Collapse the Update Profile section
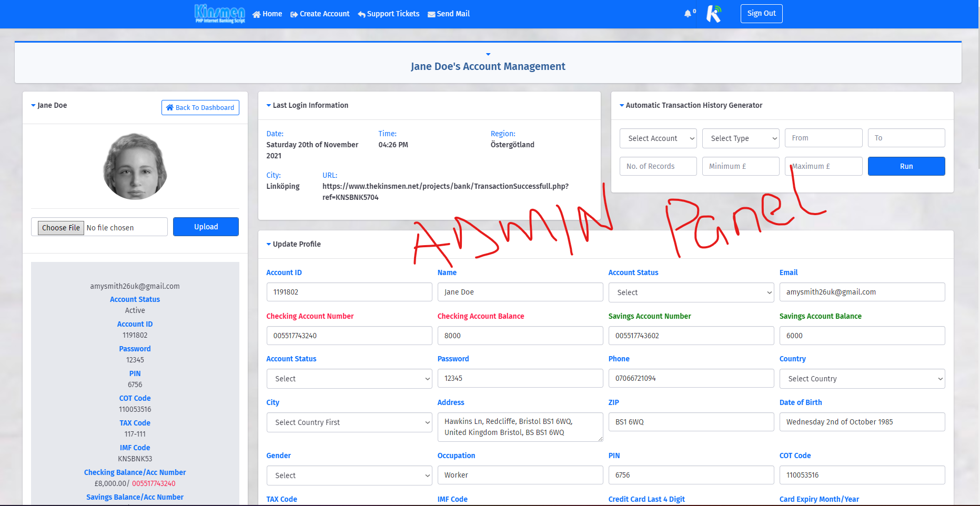 pos(269,244)
